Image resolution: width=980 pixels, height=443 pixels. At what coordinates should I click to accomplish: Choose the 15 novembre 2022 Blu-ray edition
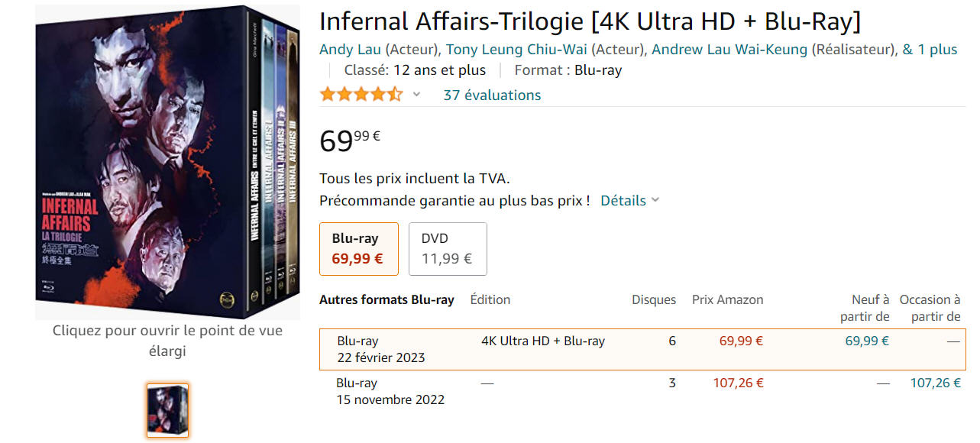(390, 391)
